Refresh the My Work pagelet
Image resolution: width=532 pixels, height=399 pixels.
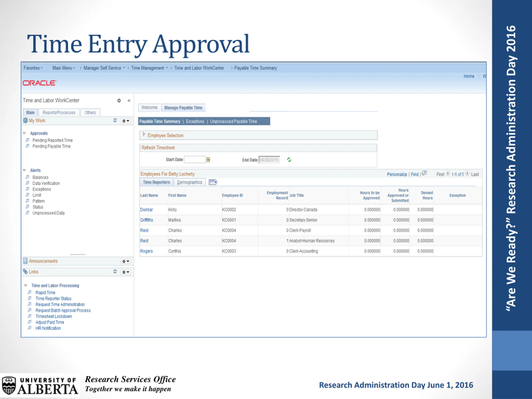point(115,120)
